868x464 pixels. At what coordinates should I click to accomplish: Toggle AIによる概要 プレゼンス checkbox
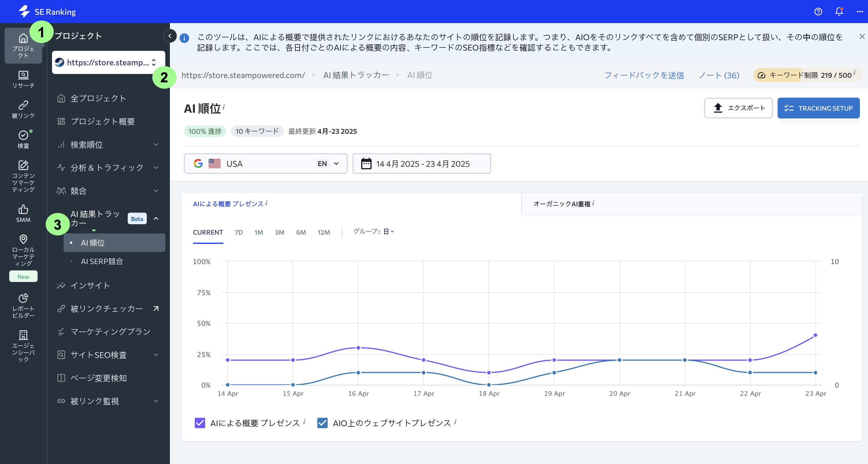click(x=200, y=423)
